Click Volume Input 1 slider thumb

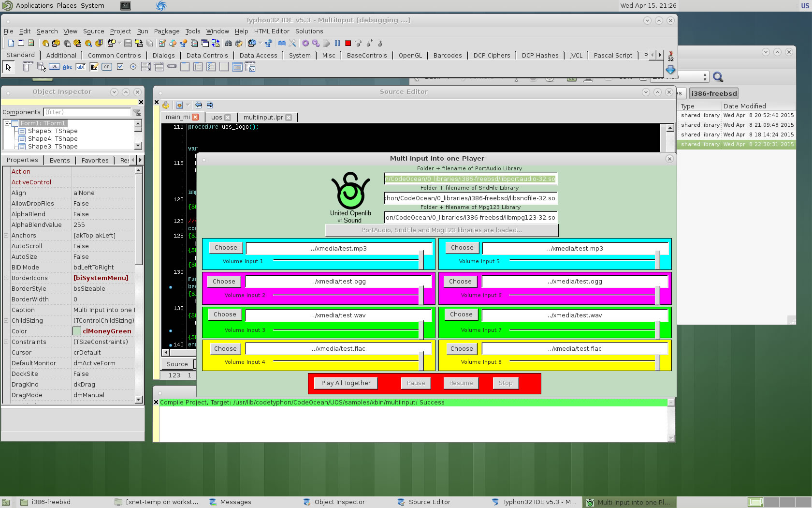tap(421, 260)
